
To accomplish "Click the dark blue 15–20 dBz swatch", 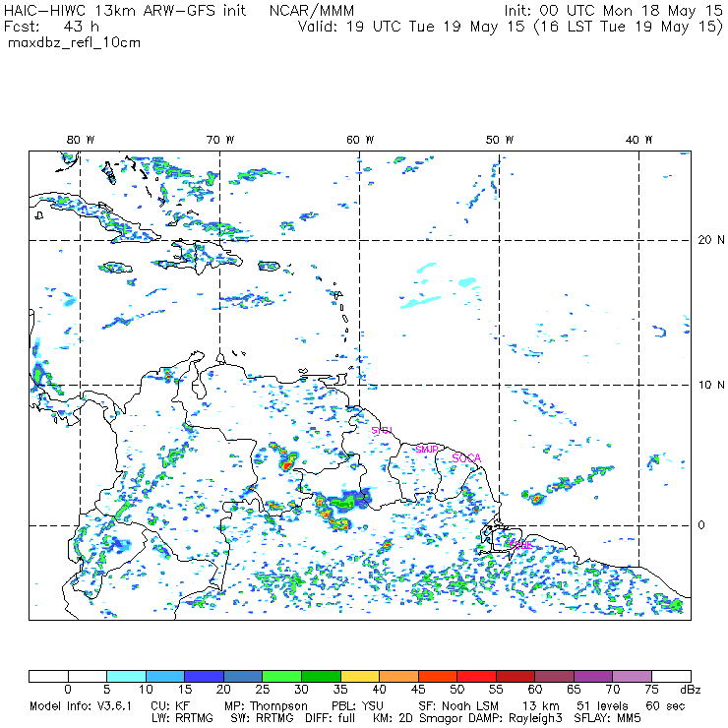I will click(x=205, y=676).
